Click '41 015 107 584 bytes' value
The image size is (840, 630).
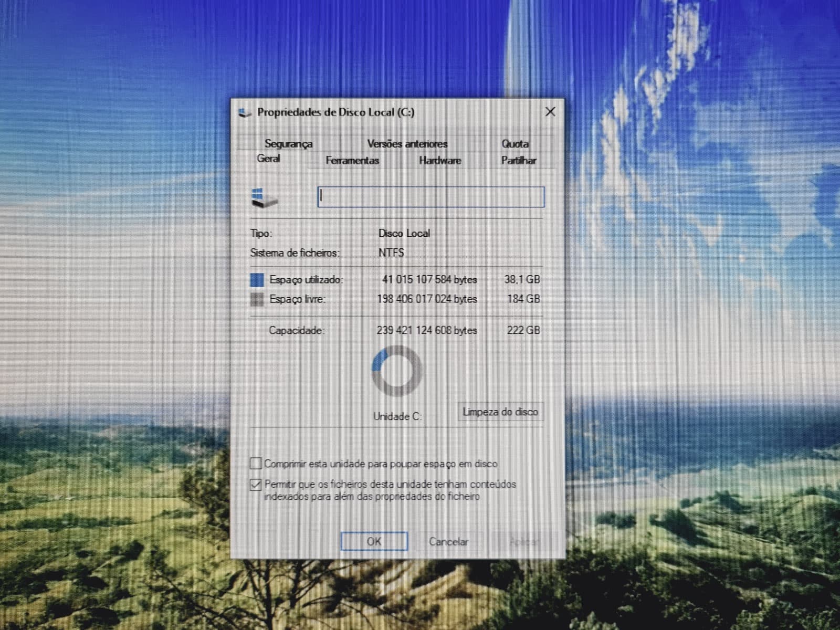click(x=429, y=279)
